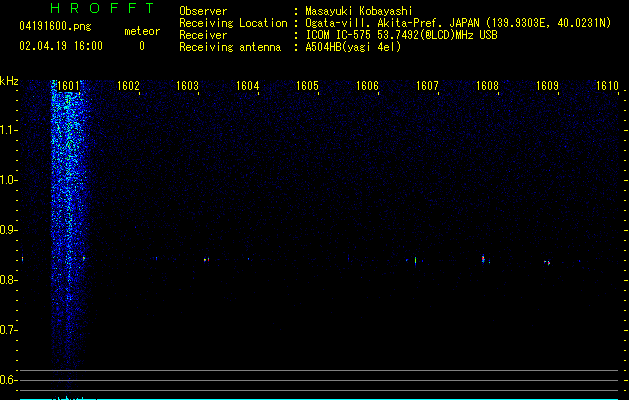Image resolution: width=629 pixels, height=400 pixels.
Task: Click the signal spot near 1603
Action: [206, 260]
